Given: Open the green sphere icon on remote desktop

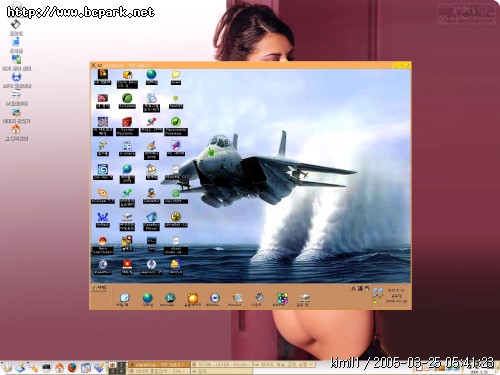Looking at the screenshot, I should tap(127, 98).
